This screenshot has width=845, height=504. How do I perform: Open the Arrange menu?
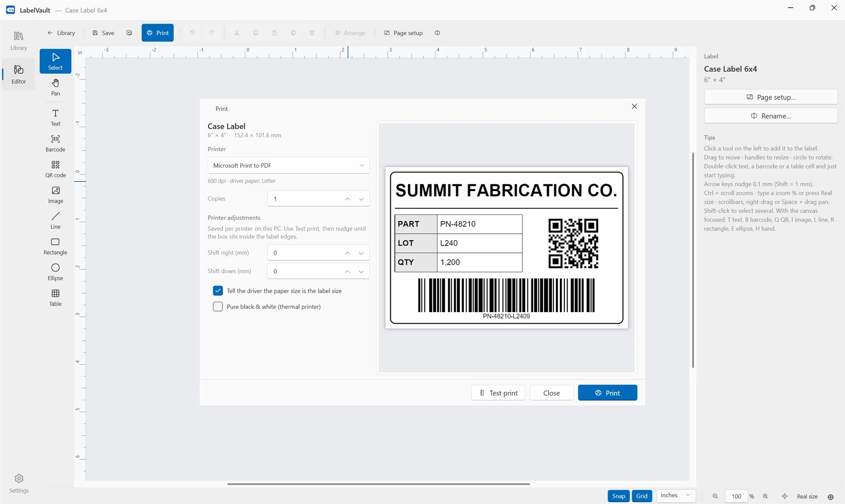point(350,33)
